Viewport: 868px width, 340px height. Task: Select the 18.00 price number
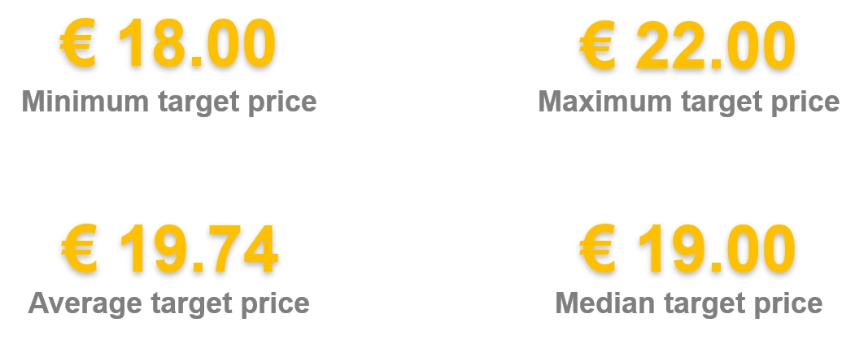[197, 42]
